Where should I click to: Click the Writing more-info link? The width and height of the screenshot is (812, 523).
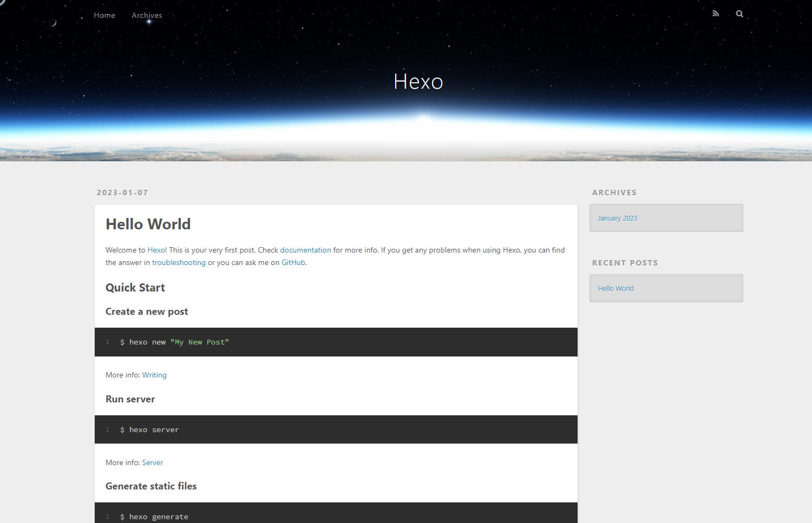(x=154, y=375)
